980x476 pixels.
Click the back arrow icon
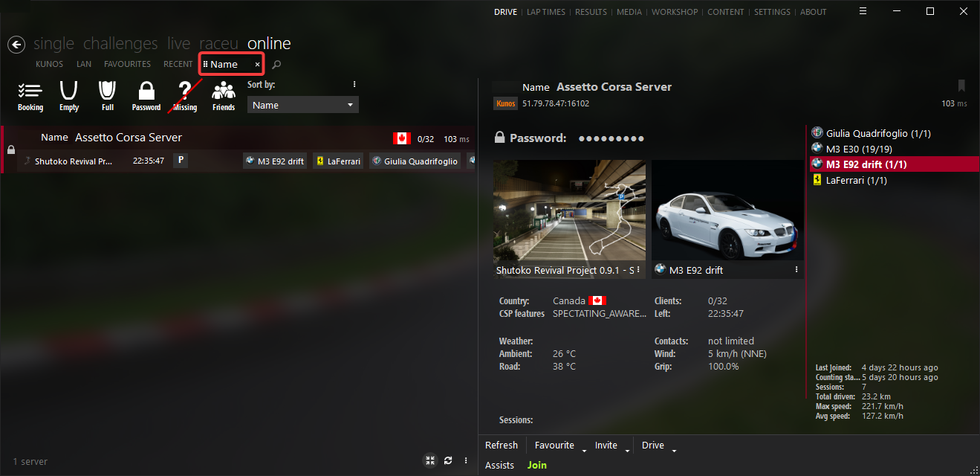[16, 45]
